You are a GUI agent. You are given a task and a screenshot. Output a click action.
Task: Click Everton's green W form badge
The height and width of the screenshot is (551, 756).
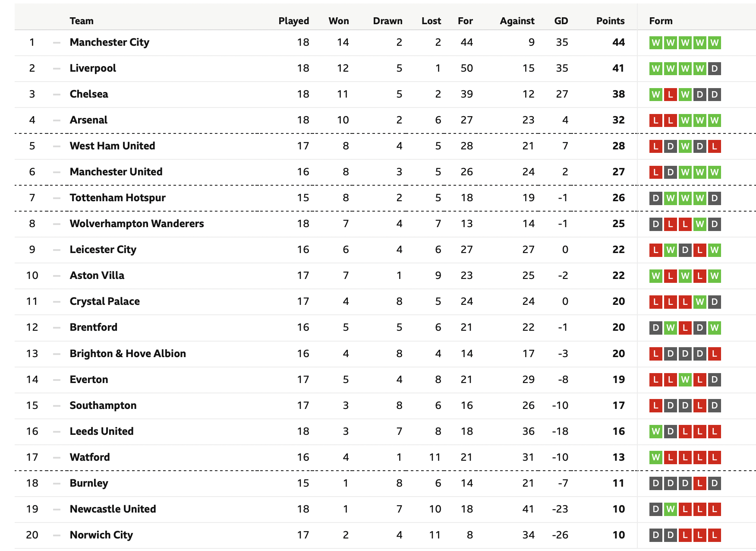685,380
